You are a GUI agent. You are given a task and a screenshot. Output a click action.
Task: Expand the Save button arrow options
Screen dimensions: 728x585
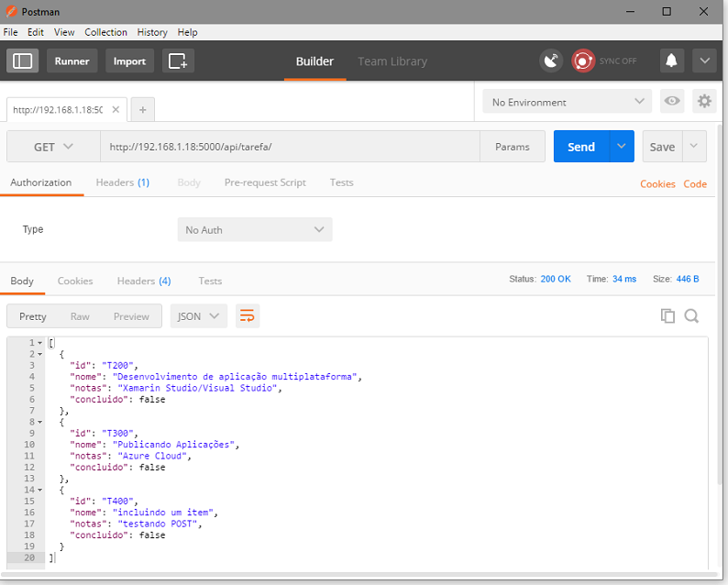pos(694,147)
